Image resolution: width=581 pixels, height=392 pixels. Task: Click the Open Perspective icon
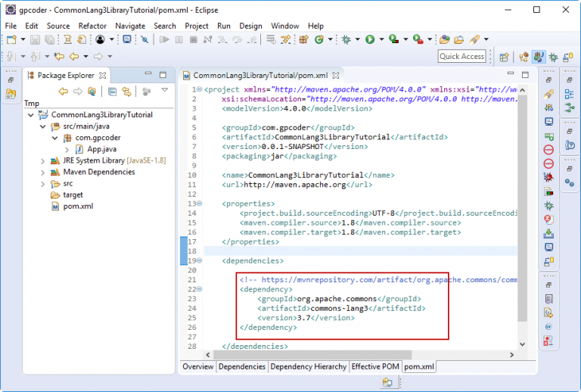coord(504,57)
